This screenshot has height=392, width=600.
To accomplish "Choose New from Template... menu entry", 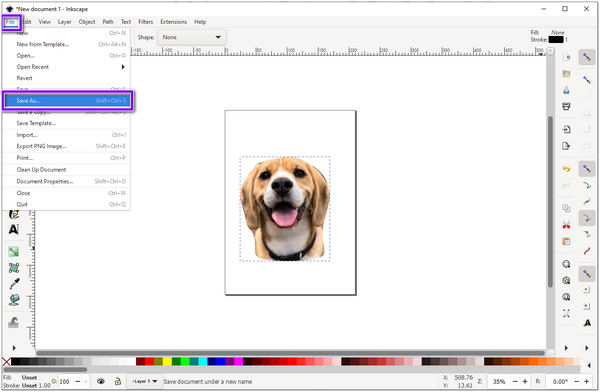I will tap(67, 44).
